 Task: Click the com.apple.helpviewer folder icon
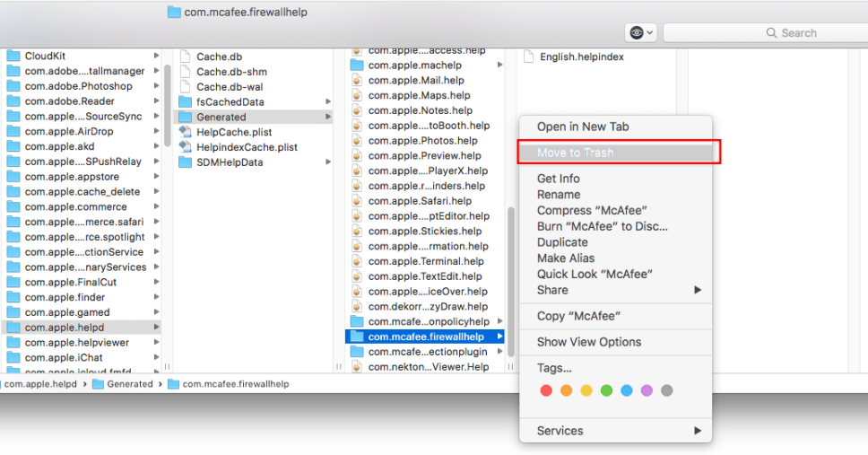(13, 343)
